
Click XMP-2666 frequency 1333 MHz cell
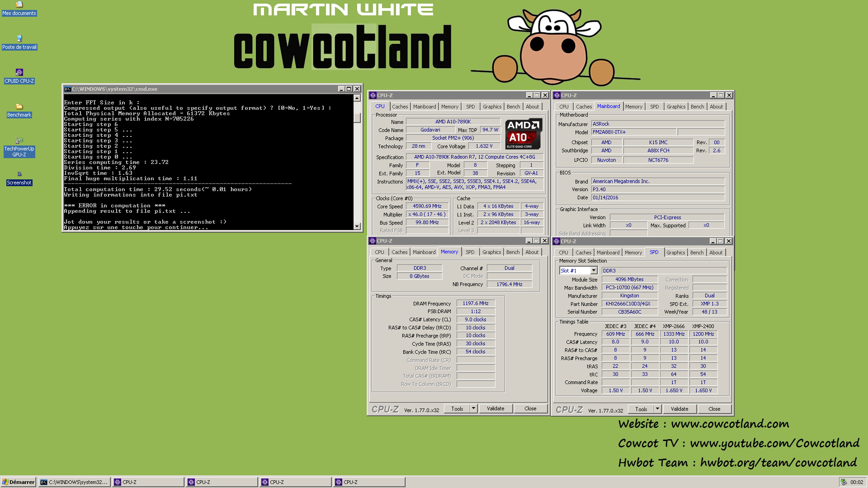pyautogui.click(x=674, y=334)
